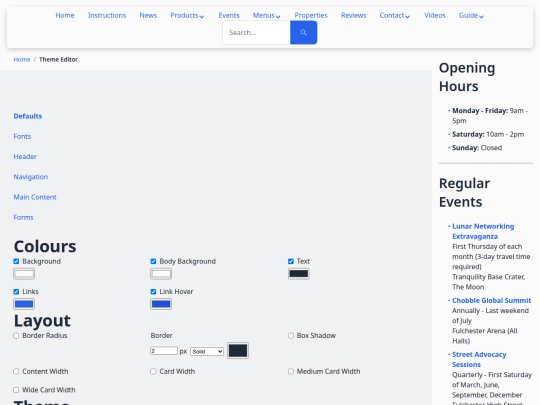Expand the Menus dropdown in navigation
540x405 pixels.
[267, 15]
